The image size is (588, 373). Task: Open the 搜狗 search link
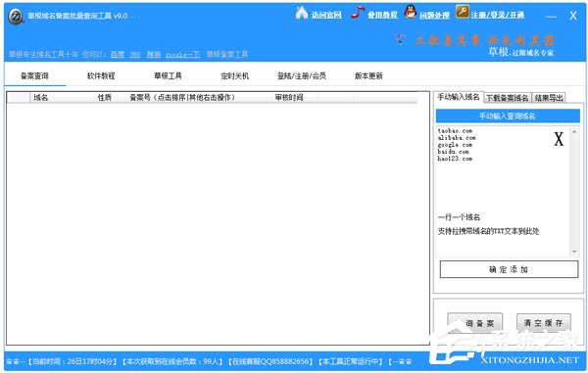pyautogui.click(x=154, y=55)
